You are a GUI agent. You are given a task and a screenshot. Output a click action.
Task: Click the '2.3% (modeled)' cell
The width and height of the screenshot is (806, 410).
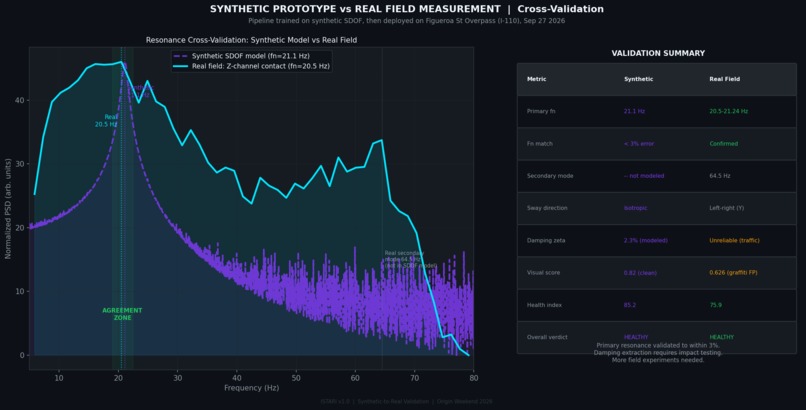[646, 240]
